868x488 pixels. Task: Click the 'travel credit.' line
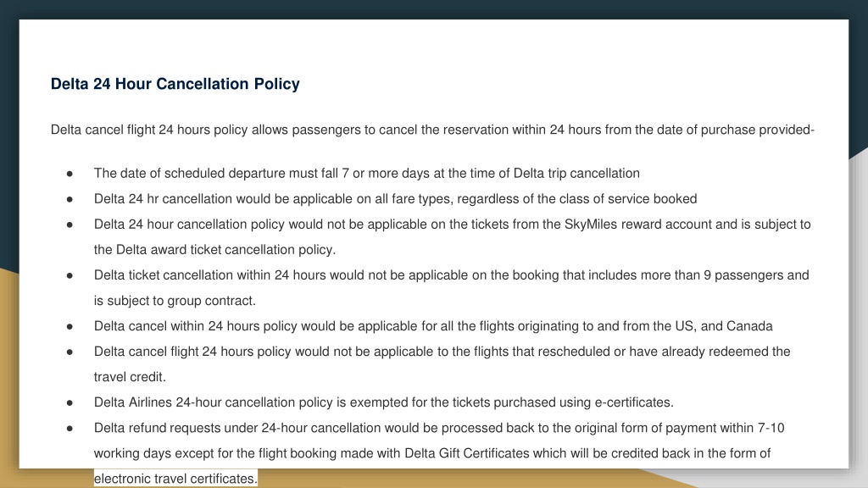130,377
